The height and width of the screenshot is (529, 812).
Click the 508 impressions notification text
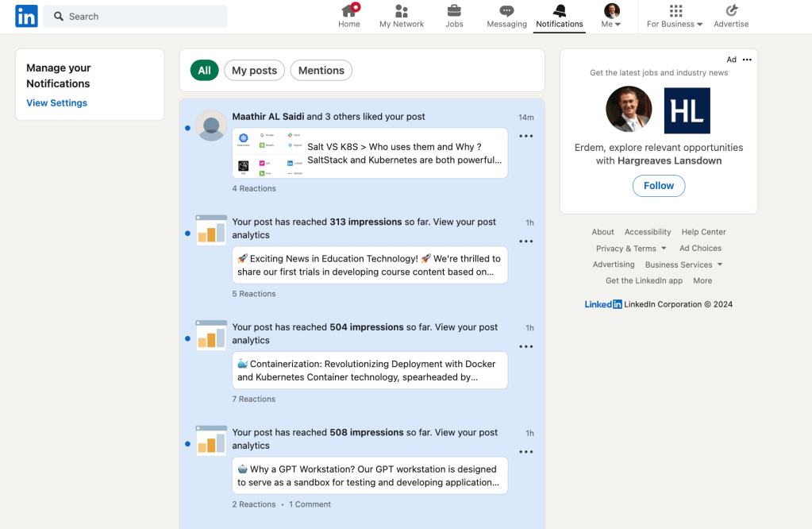pos(364,438)
